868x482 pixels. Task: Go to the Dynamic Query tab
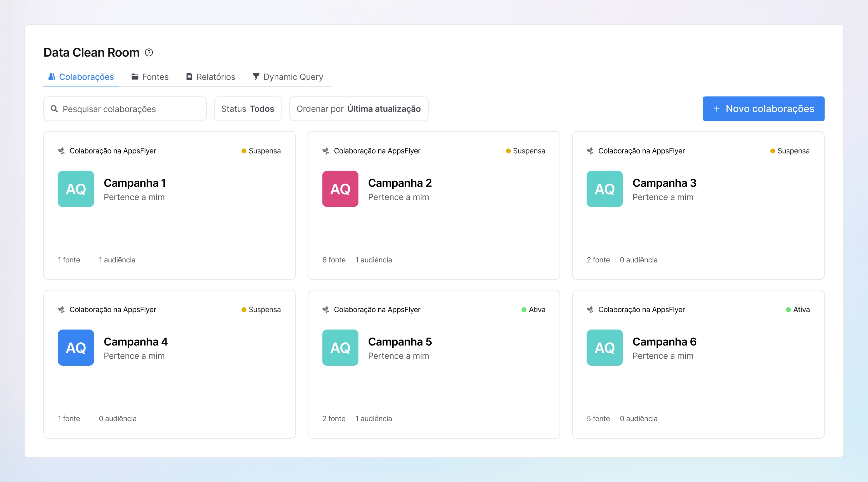pyautogui.click(x=288, y=77)
